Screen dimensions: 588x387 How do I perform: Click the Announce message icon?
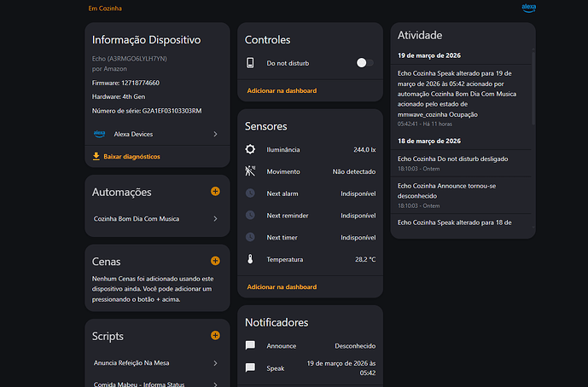[250, 345]
